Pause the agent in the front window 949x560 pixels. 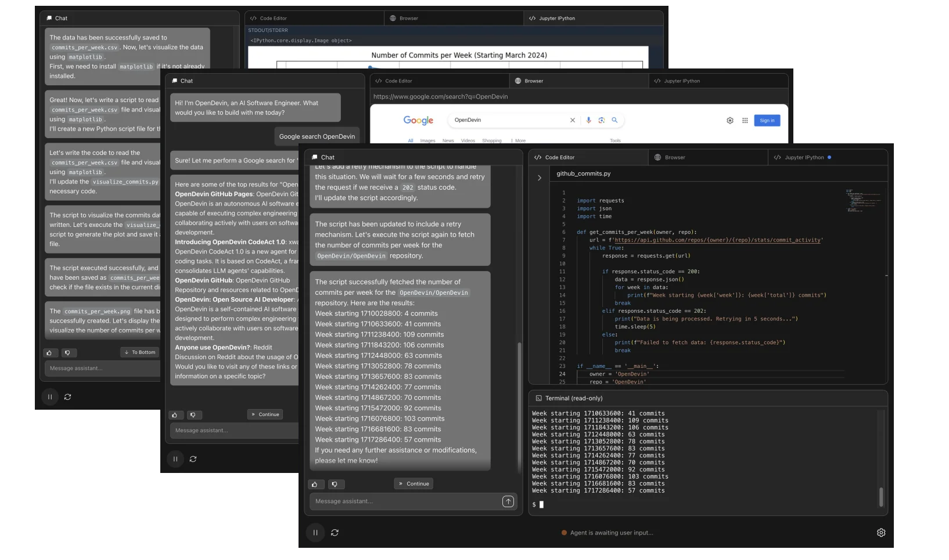315,533
